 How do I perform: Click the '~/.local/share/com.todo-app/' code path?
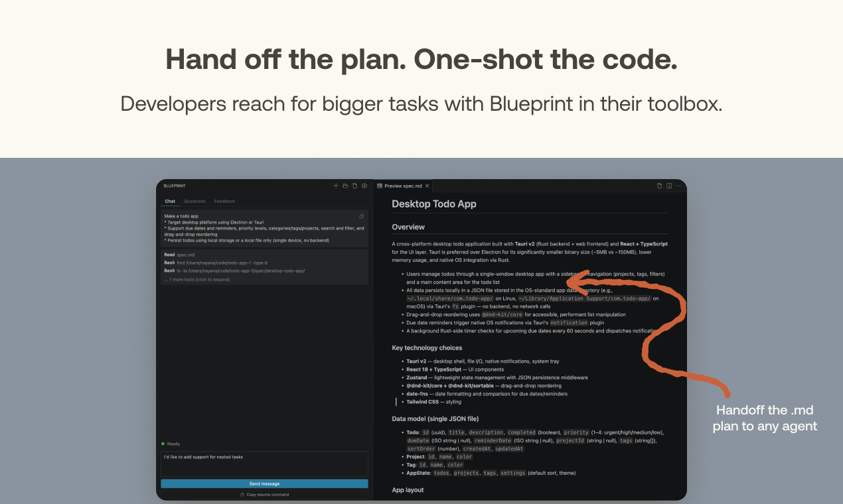(x=450, y=298)
